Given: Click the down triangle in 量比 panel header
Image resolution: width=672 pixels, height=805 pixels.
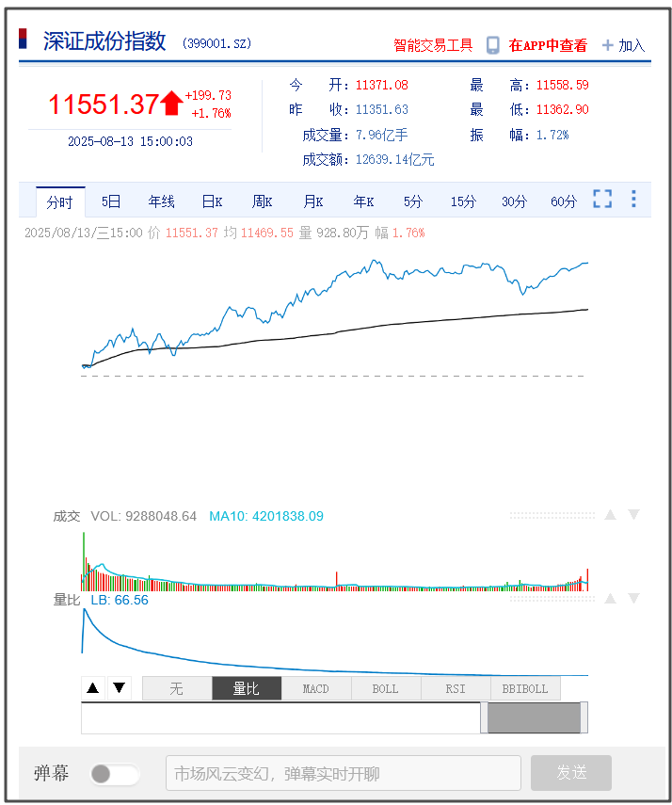Looking at the screenshot, I should pos(633,599).
